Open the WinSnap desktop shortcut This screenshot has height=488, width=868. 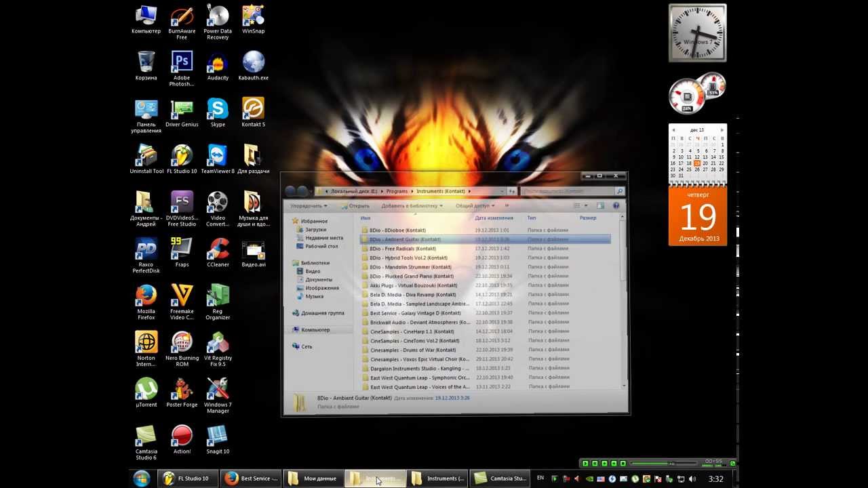253,20
